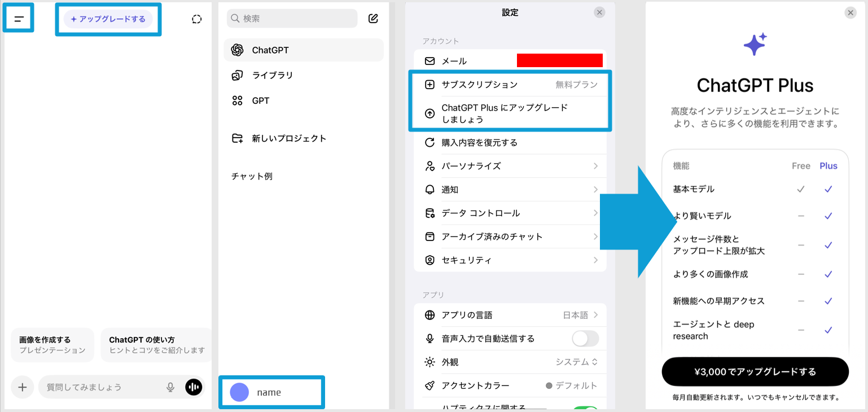Select the Plus column header
This screenshot has width=868, height=412.
tap(828, 166)
